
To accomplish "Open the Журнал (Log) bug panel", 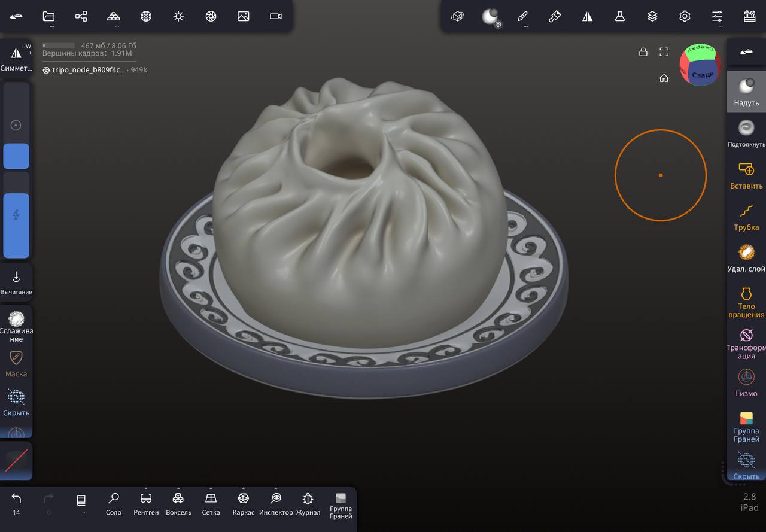I will tap(308, 504).
